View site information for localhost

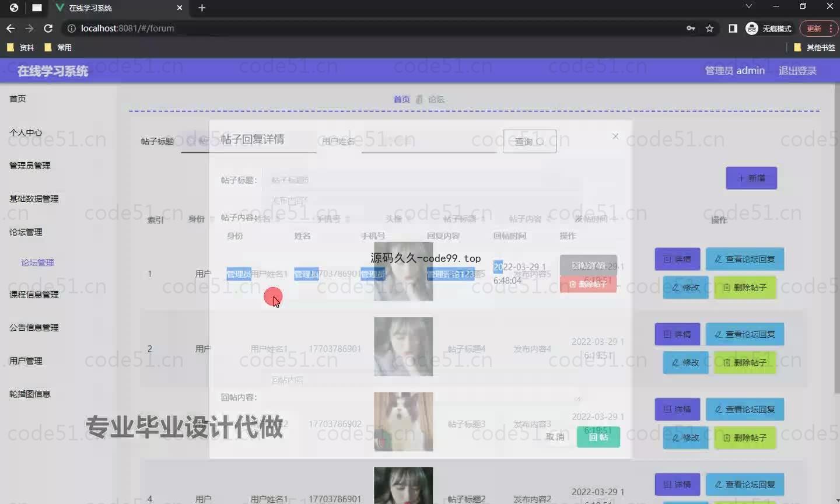tap(72, 28)
